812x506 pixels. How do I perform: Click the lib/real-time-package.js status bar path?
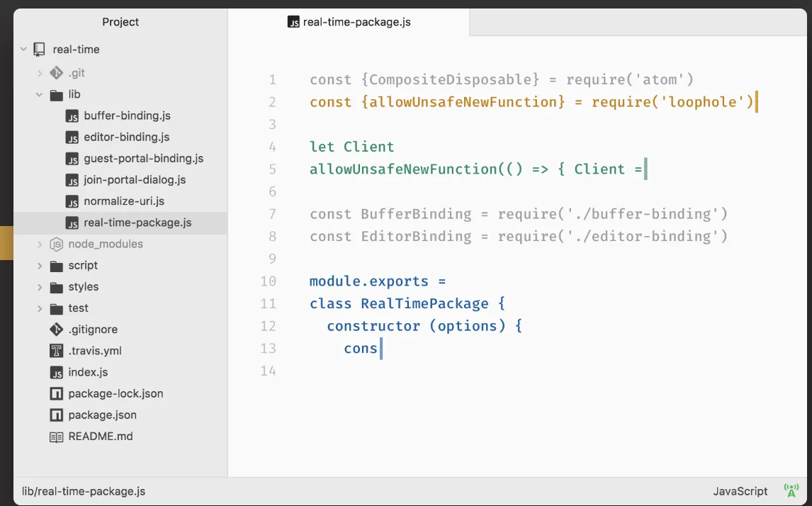(x=84, y=491)
